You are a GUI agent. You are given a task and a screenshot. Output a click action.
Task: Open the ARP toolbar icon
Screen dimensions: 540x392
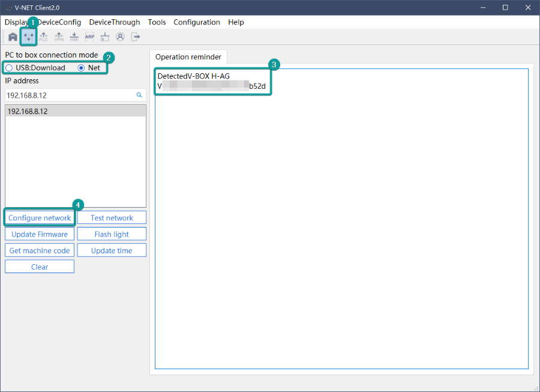(89, 37)
